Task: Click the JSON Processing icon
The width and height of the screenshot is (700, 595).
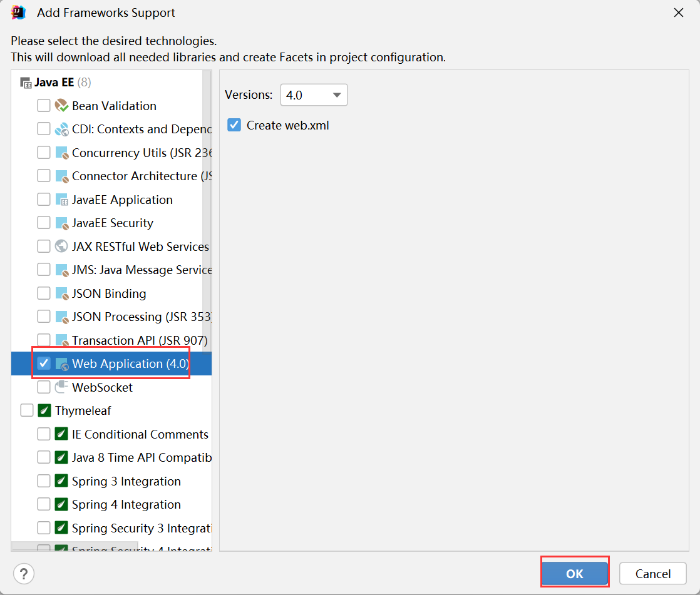Action: point(61,317)
